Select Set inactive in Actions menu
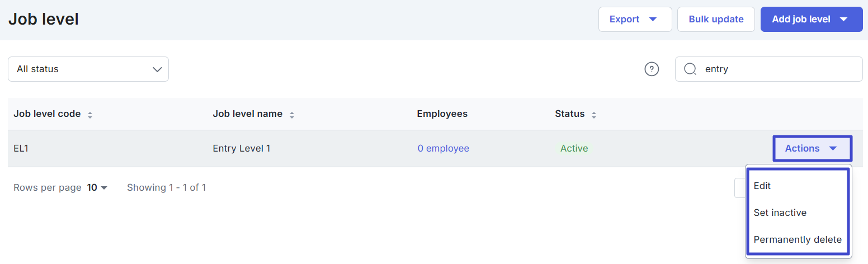 [x=780, y=213]
